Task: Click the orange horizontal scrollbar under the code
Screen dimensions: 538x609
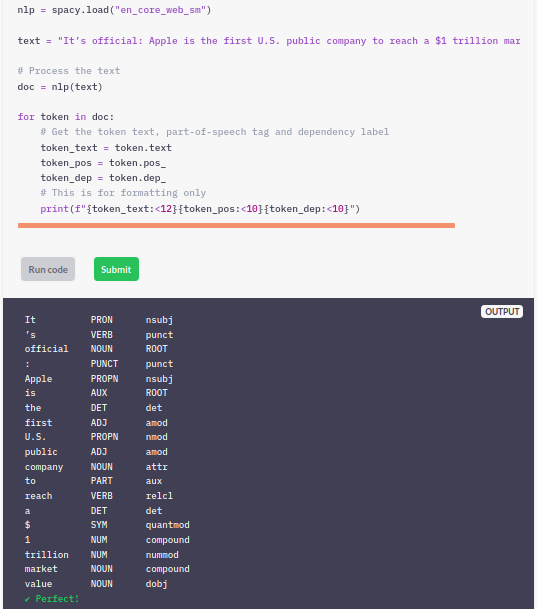Action: pyautogui.click(x=236, y=226)
